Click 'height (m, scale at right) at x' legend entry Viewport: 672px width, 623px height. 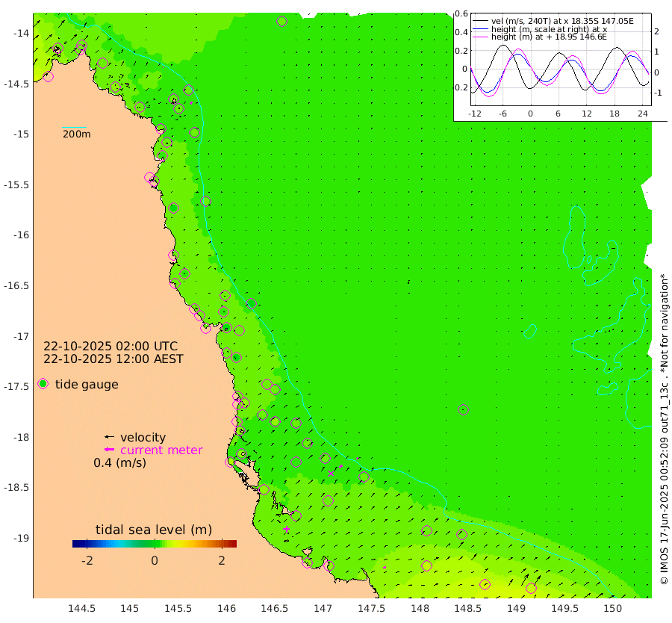[549, 29]
